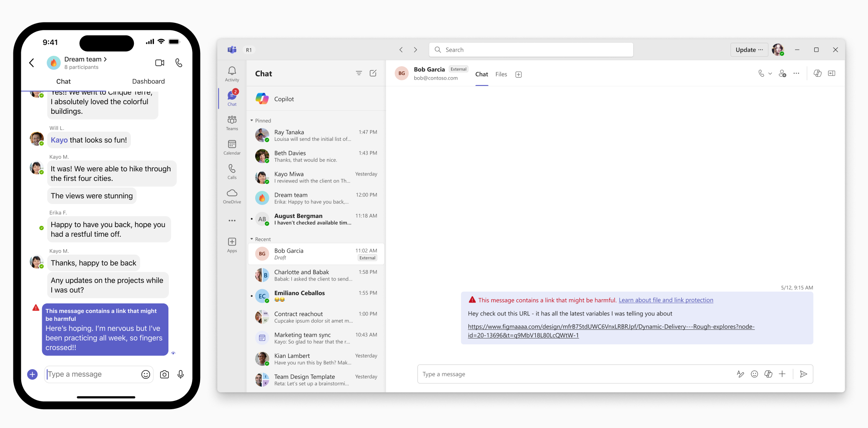Open the chat list filter icon
This screenshot has width=868, height=428.
tap(359, 73)
